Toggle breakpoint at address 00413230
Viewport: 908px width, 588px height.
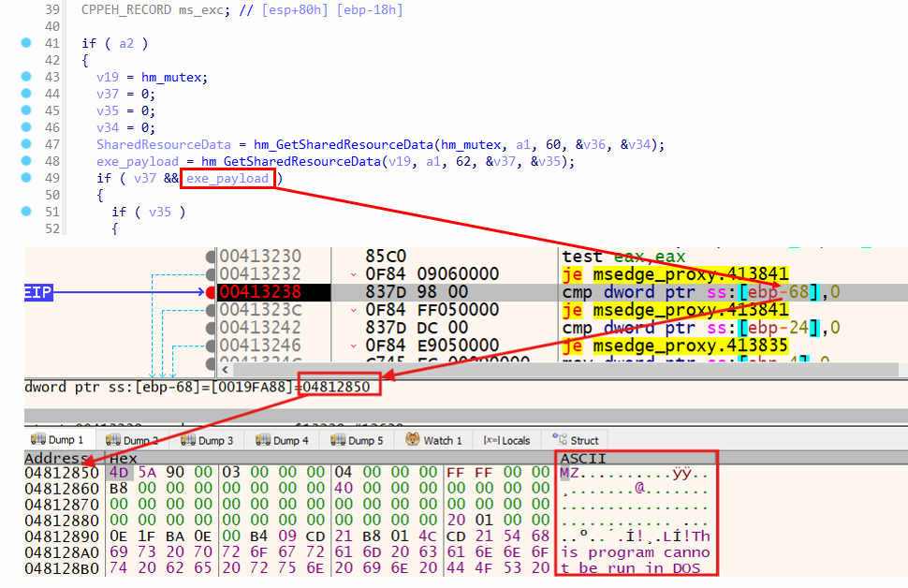pos(211,256)
